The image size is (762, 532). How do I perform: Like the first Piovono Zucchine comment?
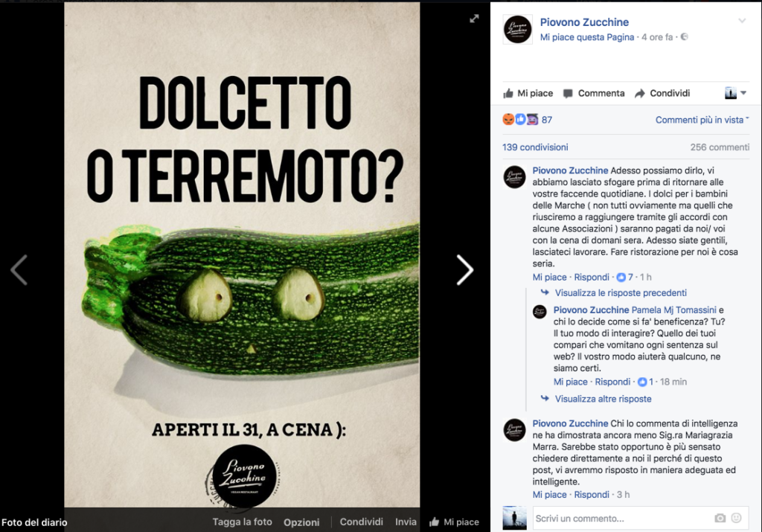point(549,277)
